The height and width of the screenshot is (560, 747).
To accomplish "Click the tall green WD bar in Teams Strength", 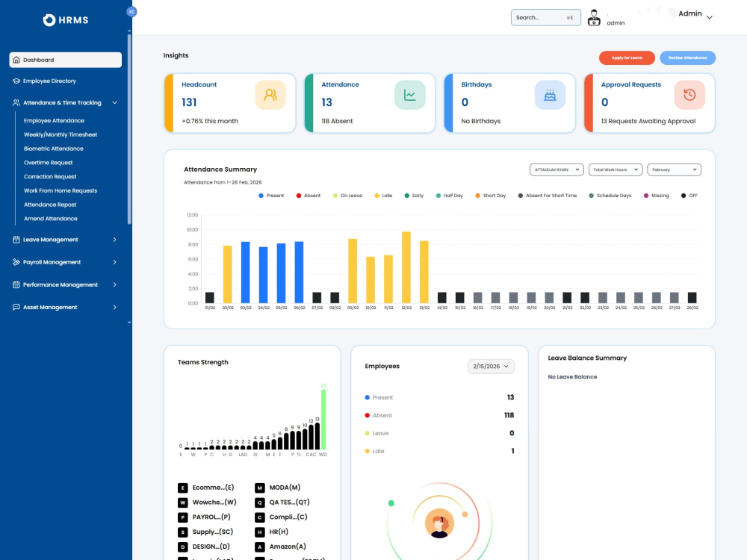I will click(x=323, y=420).
